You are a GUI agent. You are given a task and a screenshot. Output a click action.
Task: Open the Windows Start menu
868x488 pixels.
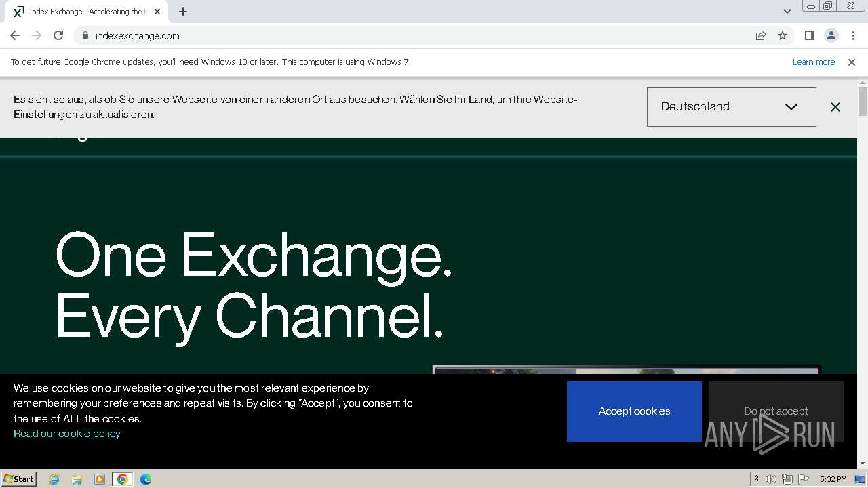click(19, 479)
